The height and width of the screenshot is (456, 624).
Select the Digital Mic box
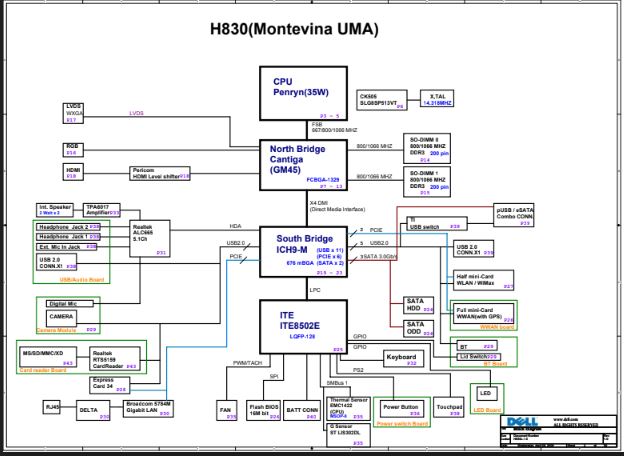tap(70, 304)
